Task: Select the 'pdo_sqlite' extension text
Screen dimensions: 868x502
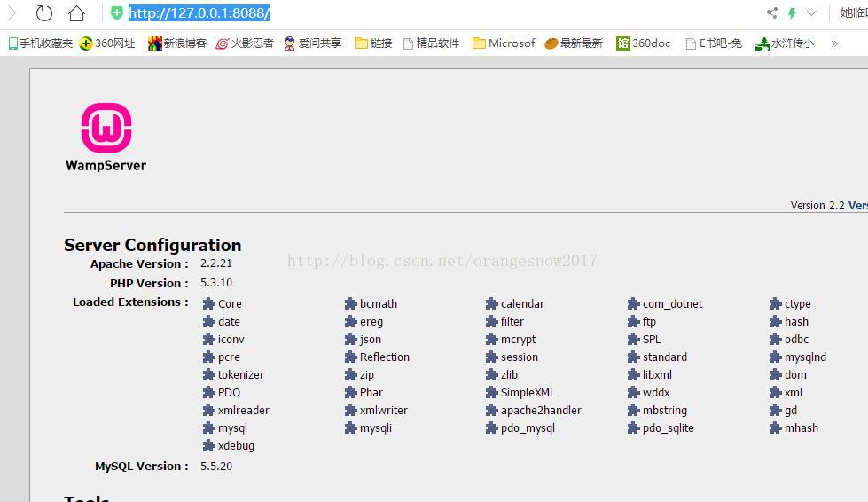Action: click(x=669, y=427)
